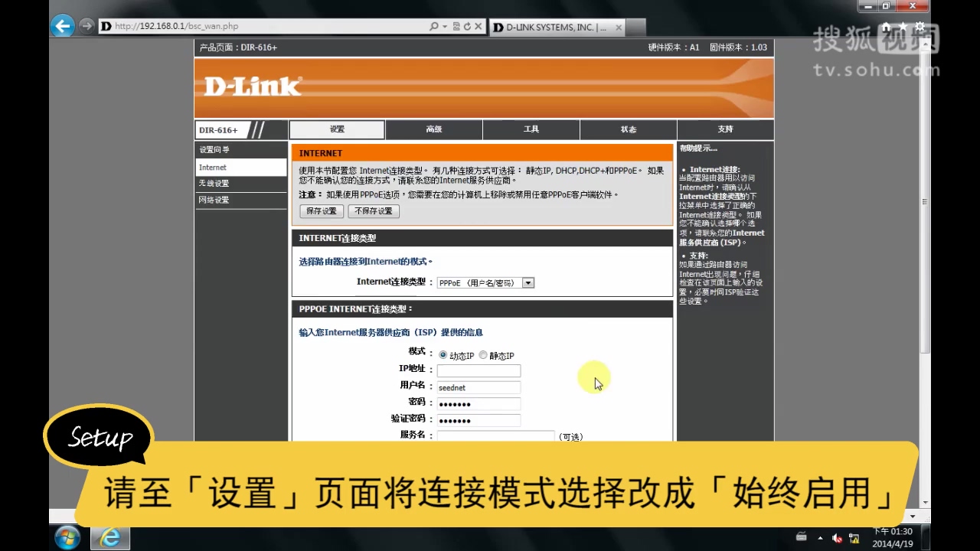The image size is (980, 551).
Task: Open the network status tray icon
Action: (854, 538)
